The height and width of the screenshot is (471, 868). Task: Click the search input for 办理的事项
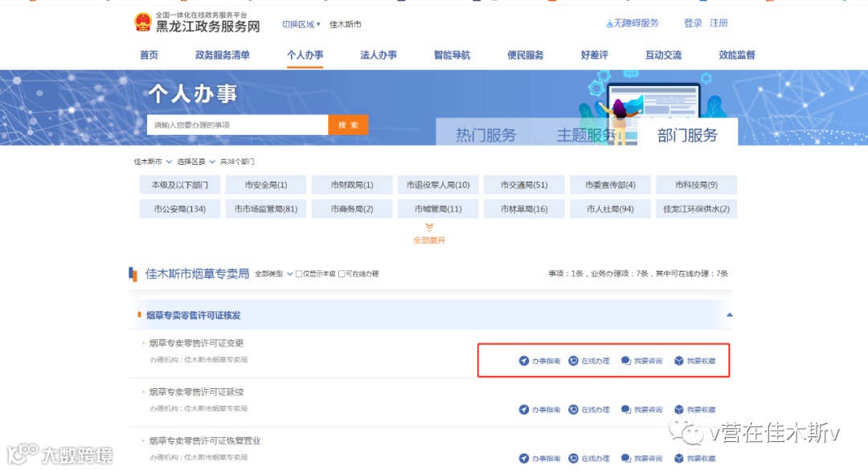point(237,125)
